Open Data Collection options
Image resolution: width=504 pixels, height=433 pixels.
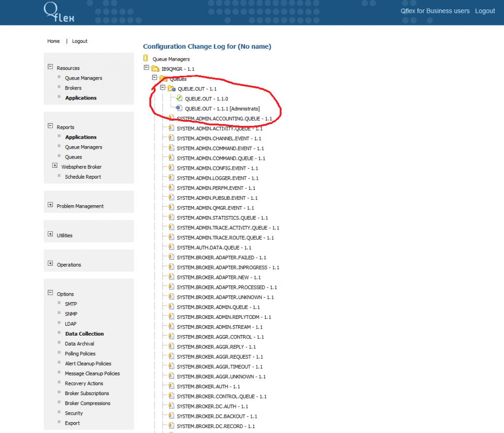pyautogui.click(x=85, y=334)
